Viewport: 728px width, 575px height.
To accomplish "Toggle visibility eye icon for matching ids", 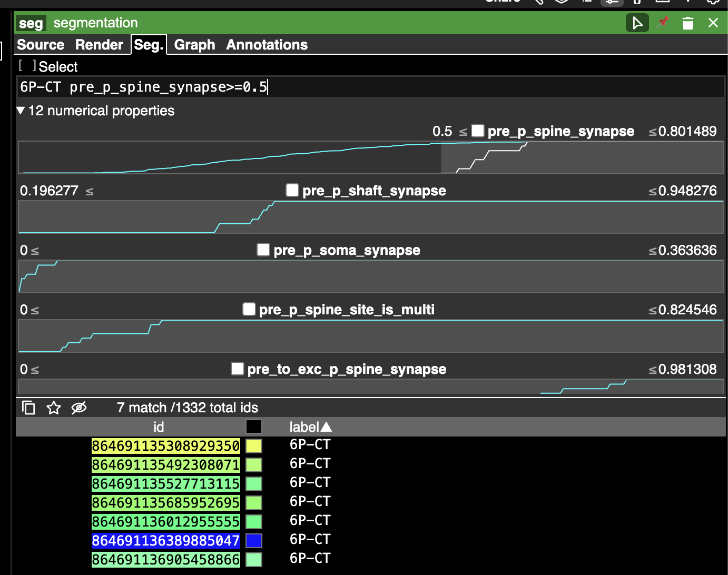I will click(79, 408).
